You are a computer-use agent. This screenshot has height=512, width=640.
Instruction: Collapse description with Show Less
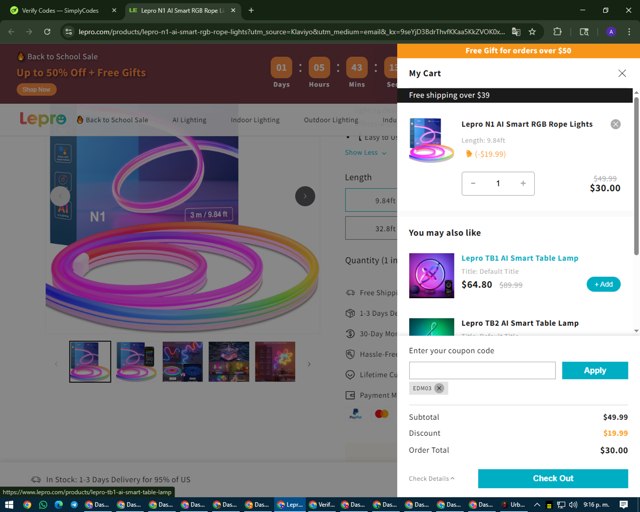(x=365, y=153)
